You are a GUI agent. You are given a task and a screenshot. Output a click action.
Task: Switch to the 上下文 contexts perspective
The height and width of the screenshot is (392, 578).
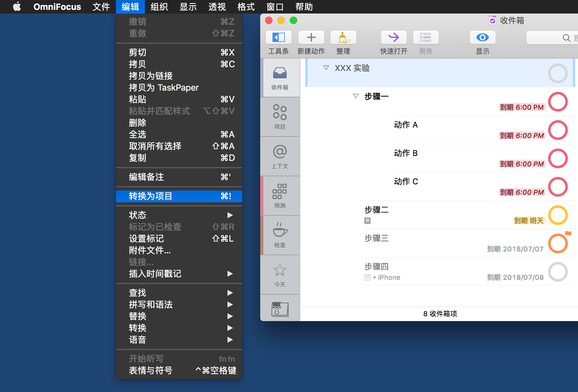280,157
